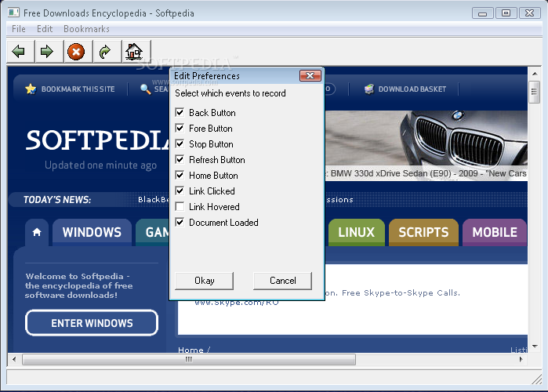Select the SCRIPTS tab on webpage
Screen dimensions: 548x392
(x=423, y=232)
